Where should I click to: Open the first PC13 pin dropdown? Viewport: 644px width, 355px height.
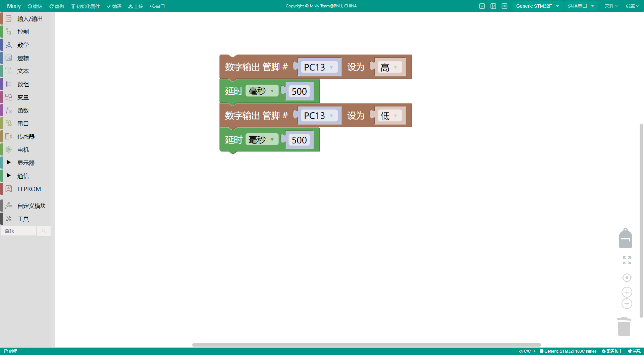click(x=319, y=67)
